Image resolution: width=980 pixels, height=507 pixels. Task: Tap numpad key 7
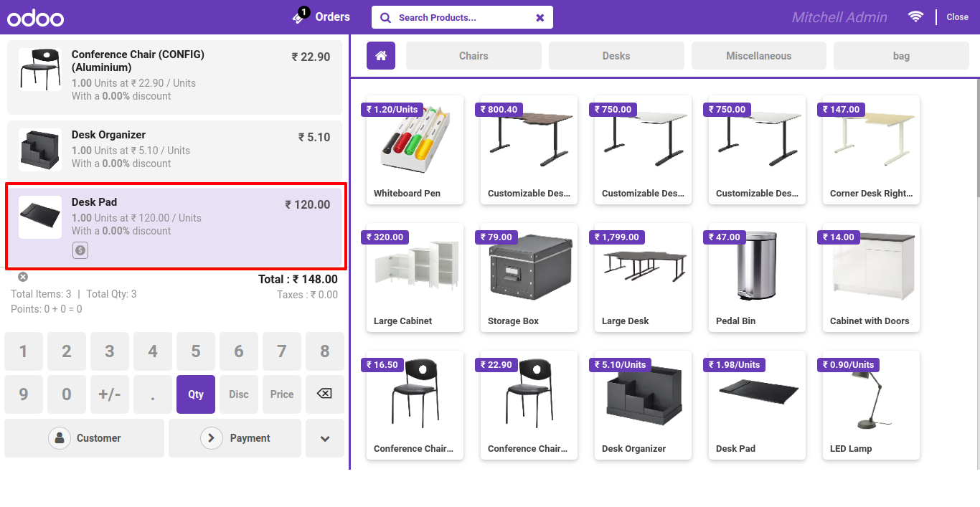click(x=282, y=351)
